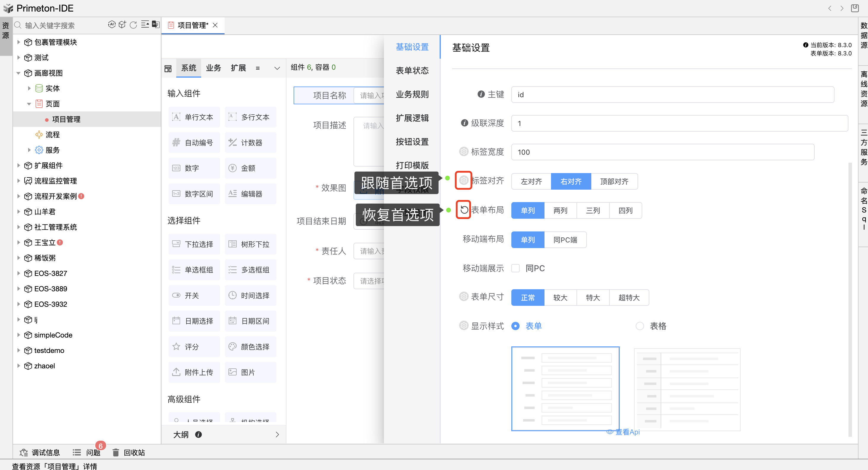
Task: Choose 两列 for form layout
Action: pos(560,211)
